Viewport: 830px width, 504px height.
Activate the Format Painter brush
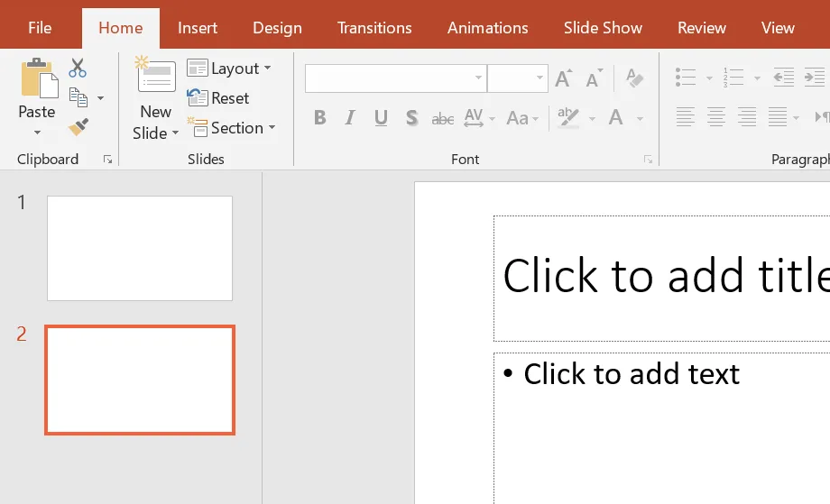coord(78,127)
